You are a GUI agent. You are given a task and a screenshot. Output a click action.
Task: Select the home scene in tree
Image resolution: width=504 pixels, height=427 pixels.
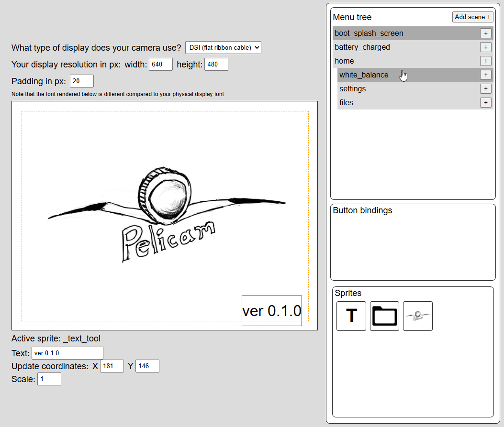[344, 61]
